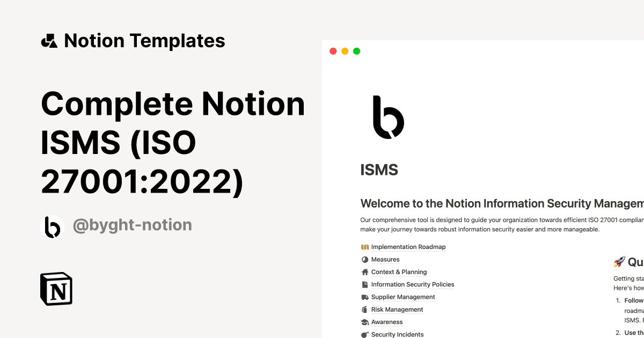644x338 pixels.
Task: Click the half-circle icon beside Measures
Action: (x=364, y=259)
